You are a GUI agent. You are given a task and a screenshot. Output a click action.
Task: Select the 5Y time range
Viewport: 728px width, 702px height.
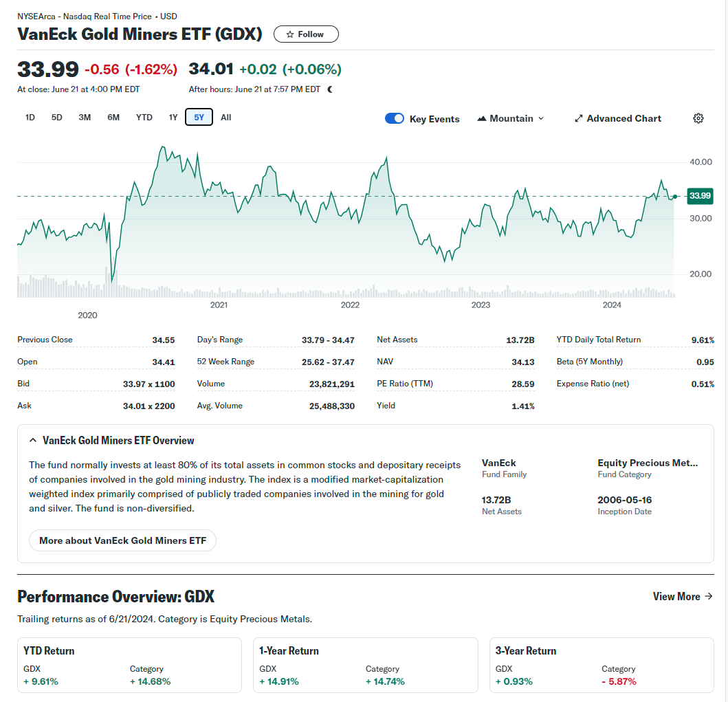pyautogui.click(x=199, y=118)
